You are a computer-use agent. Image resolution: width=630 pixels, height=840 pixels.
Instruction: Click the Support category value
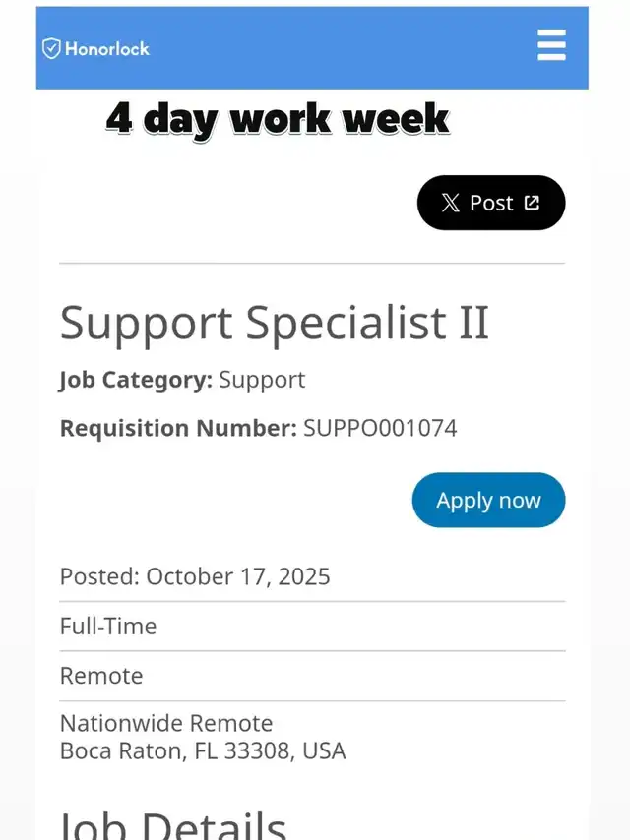(x=262, y=380)
